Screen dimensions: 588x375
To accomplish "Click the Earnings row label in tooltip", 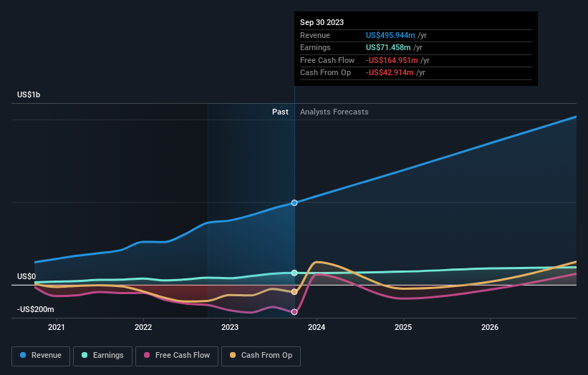I will pos(315,47).
